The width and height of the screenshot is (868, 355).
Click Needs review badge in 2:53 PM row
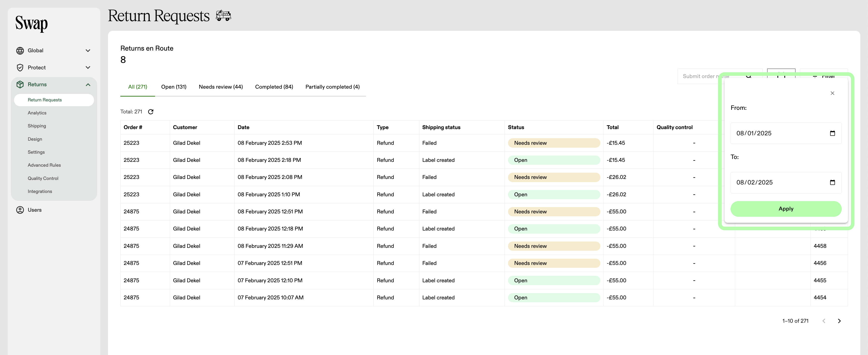tap(554, 143)
